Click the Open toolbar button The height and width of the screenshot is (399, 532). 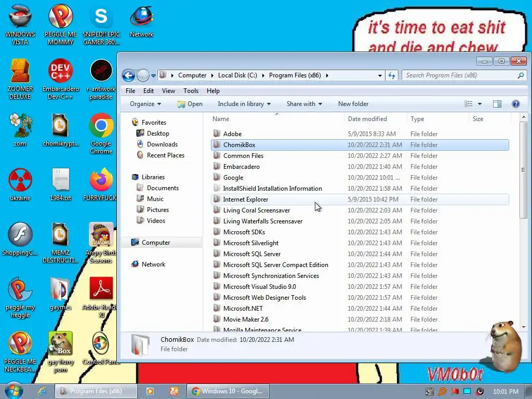(190, 104)
